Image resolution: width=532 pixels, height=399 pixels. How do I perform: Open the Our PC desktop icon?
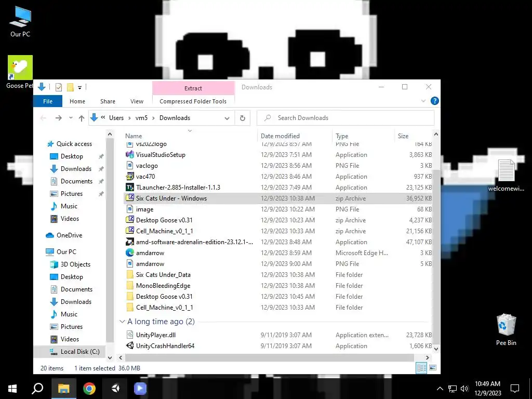pos(20,21)
